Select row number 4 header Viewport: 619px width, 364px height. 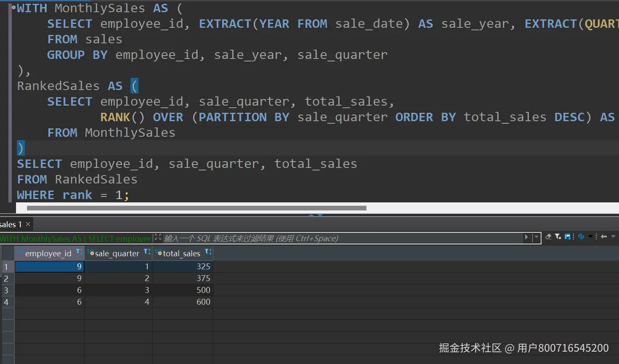click(8, 302)
